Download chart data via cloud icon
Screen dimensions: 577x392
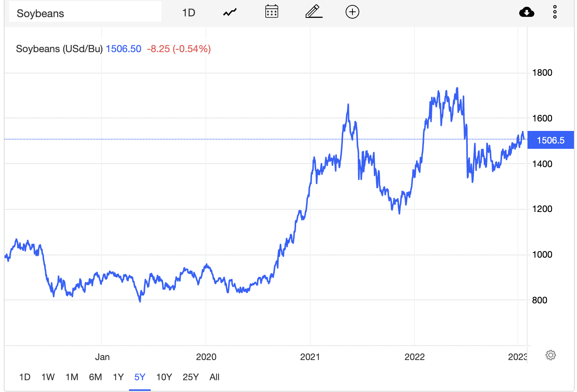[x=527, y=12]
